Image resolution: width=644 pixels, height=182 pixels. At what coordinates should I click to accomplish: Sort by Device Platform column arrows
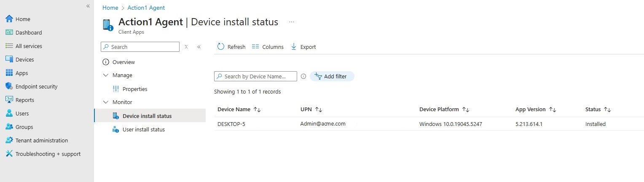[x=466, y=110]
